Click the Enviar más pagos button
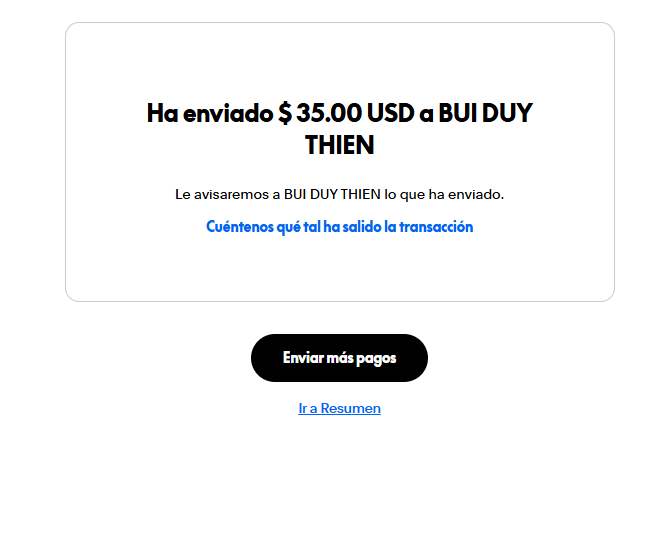 [x=339, y=358]
